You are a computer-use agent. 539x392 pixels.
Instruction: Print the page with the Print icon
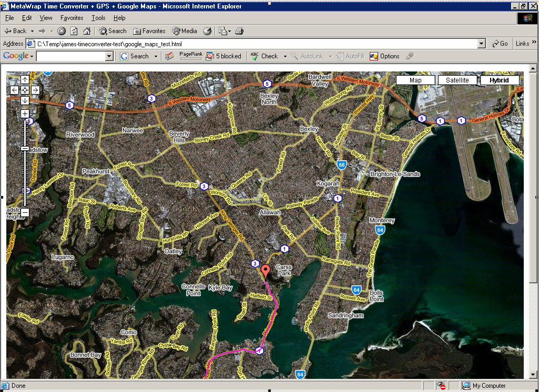(x=239, y=31)
